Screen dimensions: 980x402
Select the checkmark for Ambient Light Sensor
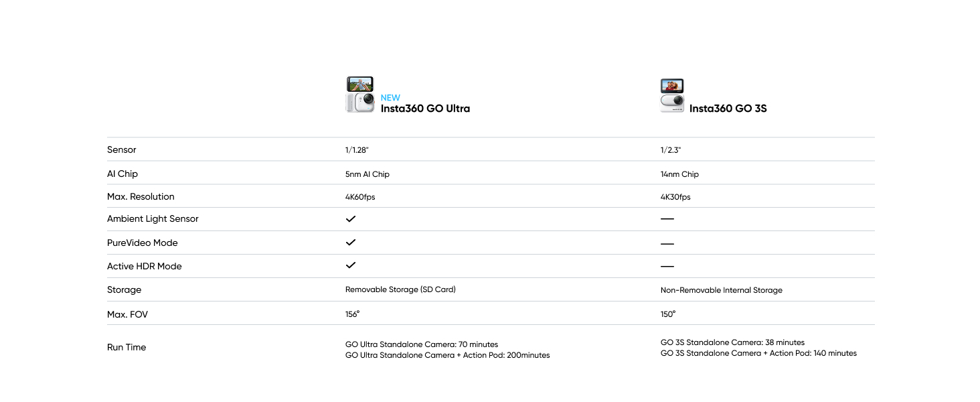[350, 218]
